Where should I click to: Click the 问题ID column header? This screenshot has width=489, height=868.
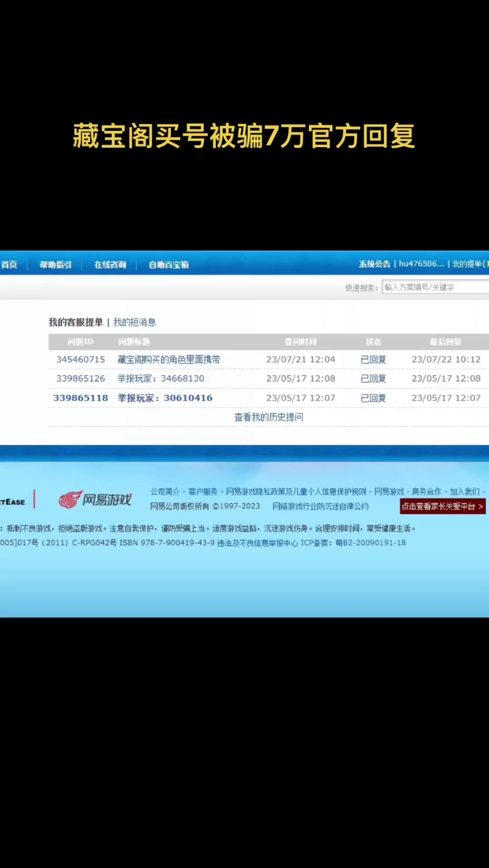(x=80, y=342)
